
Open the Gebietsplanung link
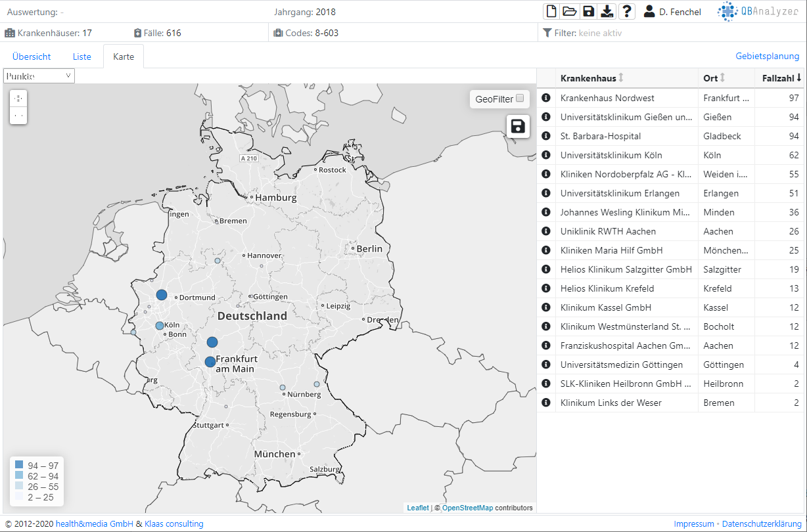click(x=767, y=56)
